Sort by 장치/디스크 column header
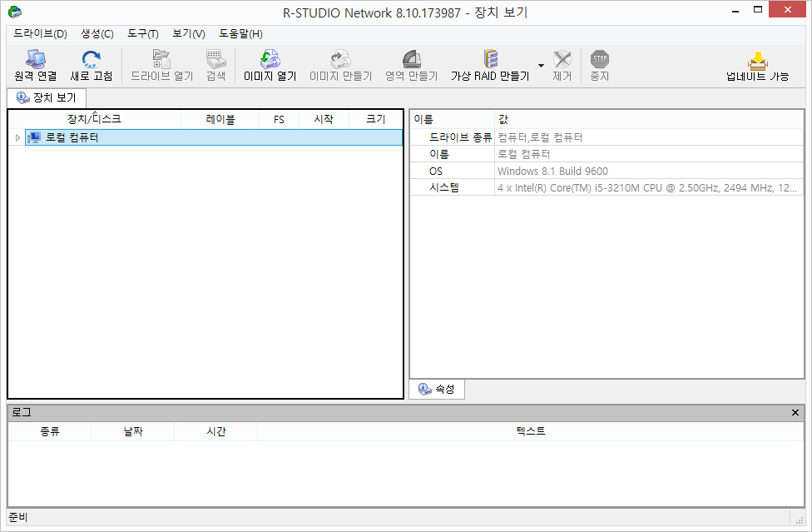Image resolution: width=812 pixels, height=532 pixels. pyautogui.click(x=94, y=119)
